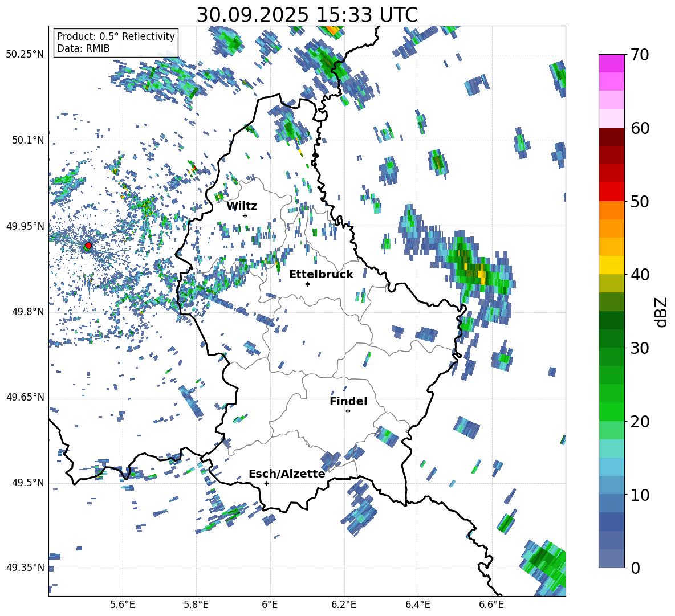Click the yellow colorbar segment at 40
Image resolution: width=675 pixels, height=616 pixels.
click(611, 265)
